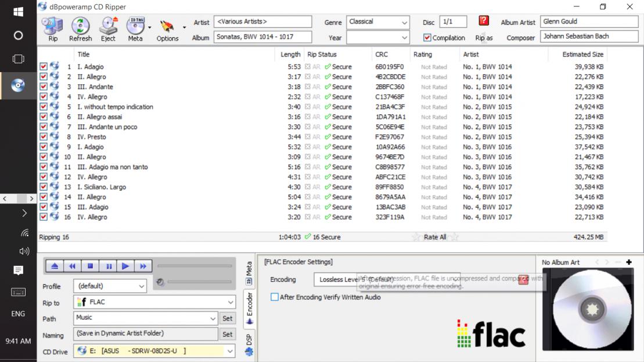Enable After Encoding Verify Written Audio

275,297
